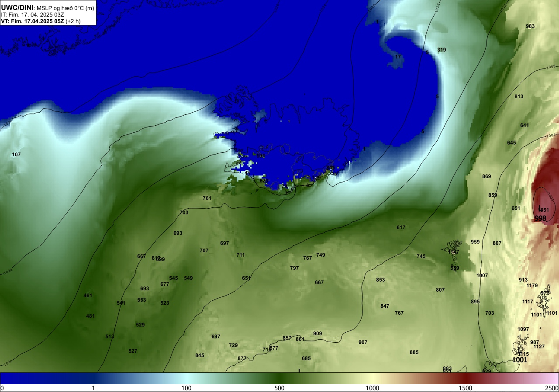Click the 'MSLP og hæð 0°C (m)' label
The width and height of the screenshot is (559, 392).
66,8
